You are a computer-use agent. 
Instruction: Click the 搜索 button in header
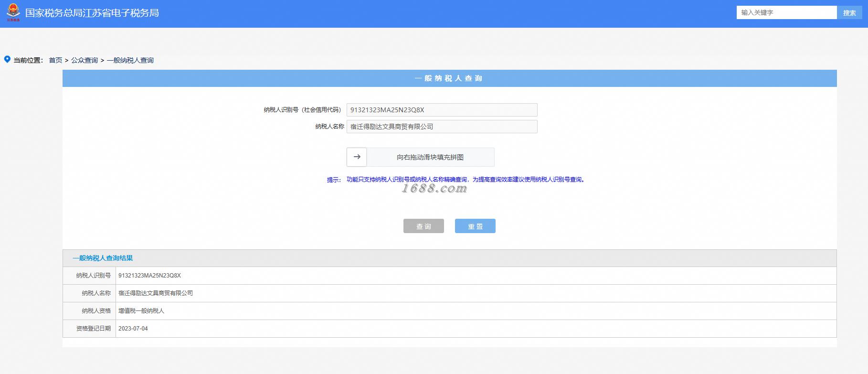pyautogui.click(x=849, y=12)
